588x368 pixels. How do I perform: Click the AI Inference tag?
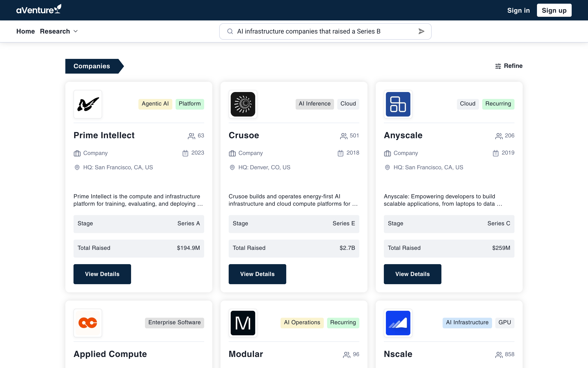pyautogui.click(x=315, y=104)
